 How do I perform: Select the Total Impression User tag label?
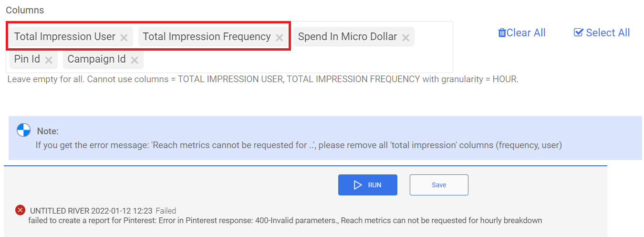[65, 37]
